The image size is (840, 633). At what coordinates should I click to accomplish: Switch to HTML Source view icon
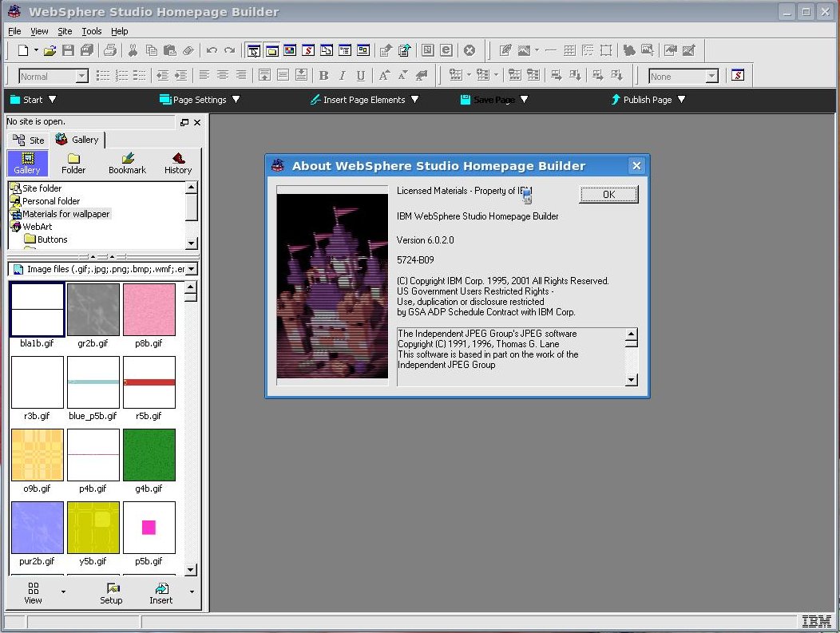pos(309,49)
